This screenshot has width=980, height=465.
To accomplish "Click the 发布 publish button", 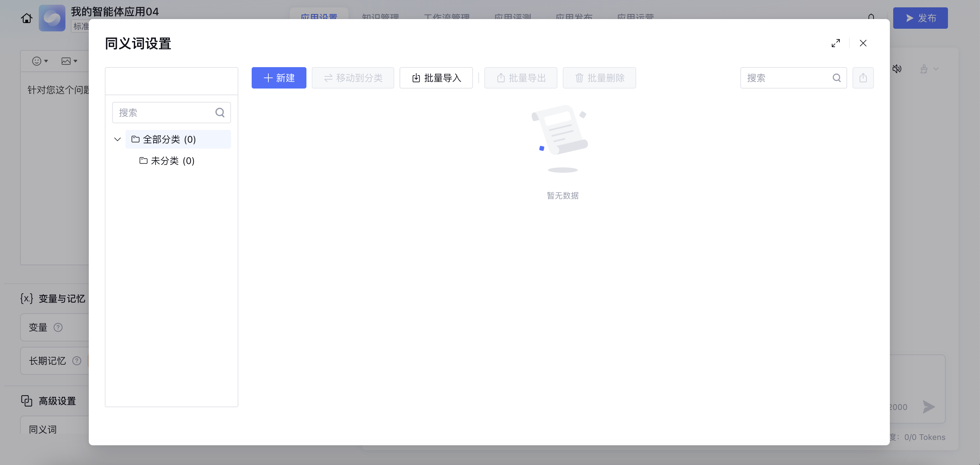I will coord(920,18).
